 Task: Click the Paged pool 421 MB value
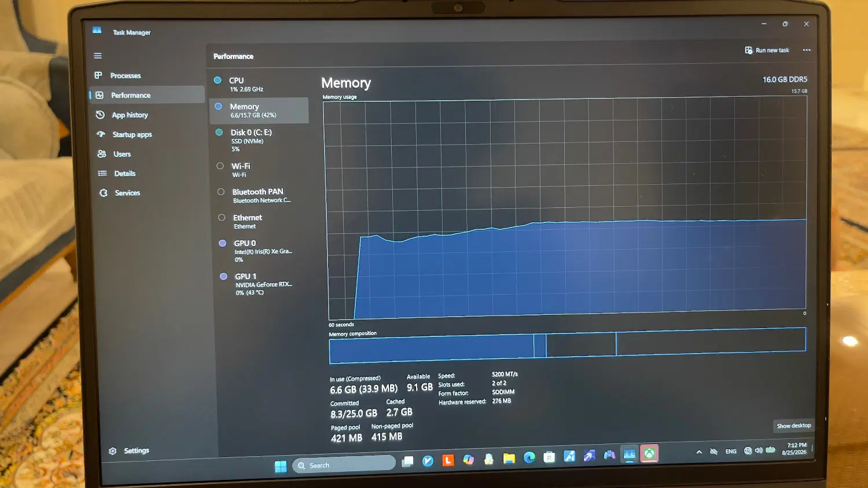[346, 438]
